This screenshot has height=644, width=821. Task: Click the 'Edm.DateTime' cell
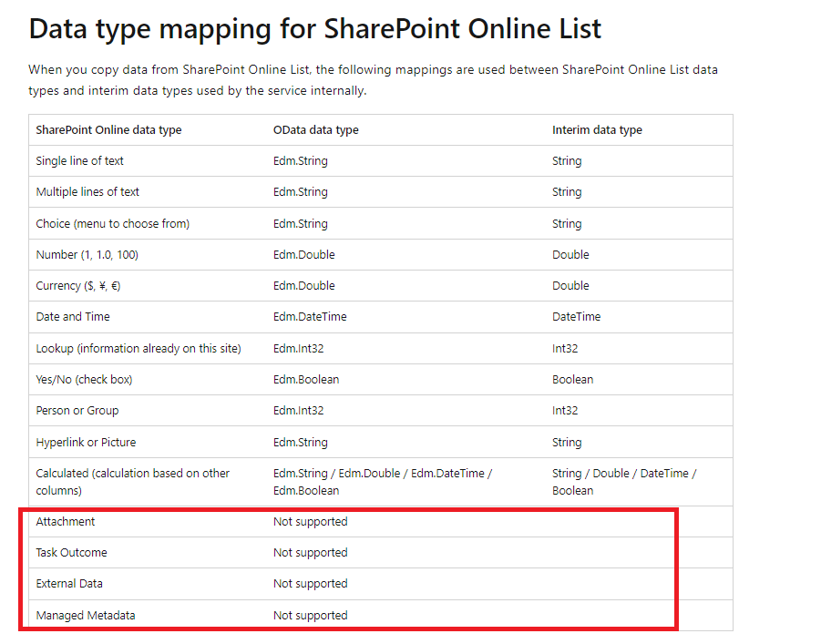pos(310,316)
